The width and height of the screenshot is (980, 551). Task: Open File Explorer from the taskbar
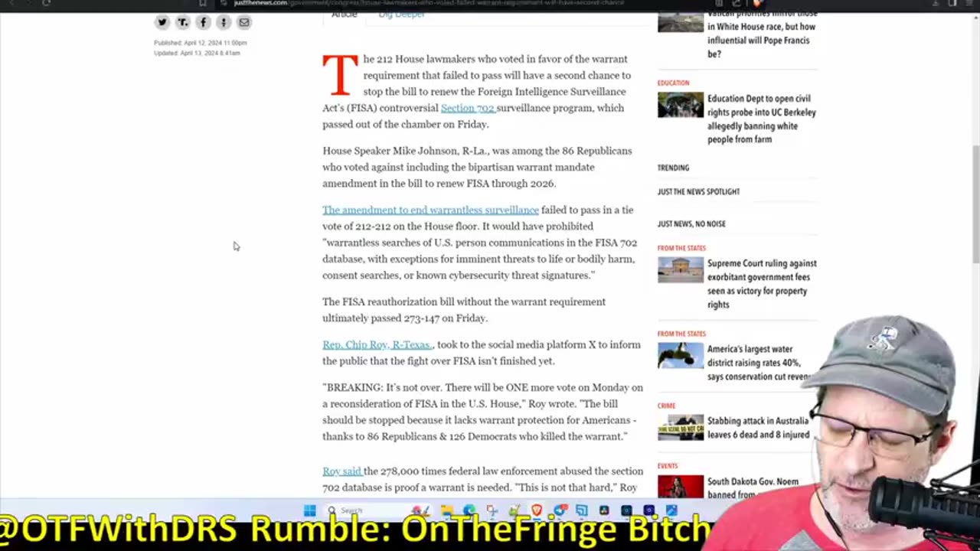coord(447,510)
